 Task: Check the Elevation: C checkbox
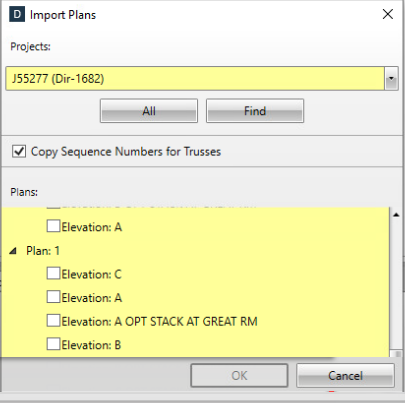[53, 273]
